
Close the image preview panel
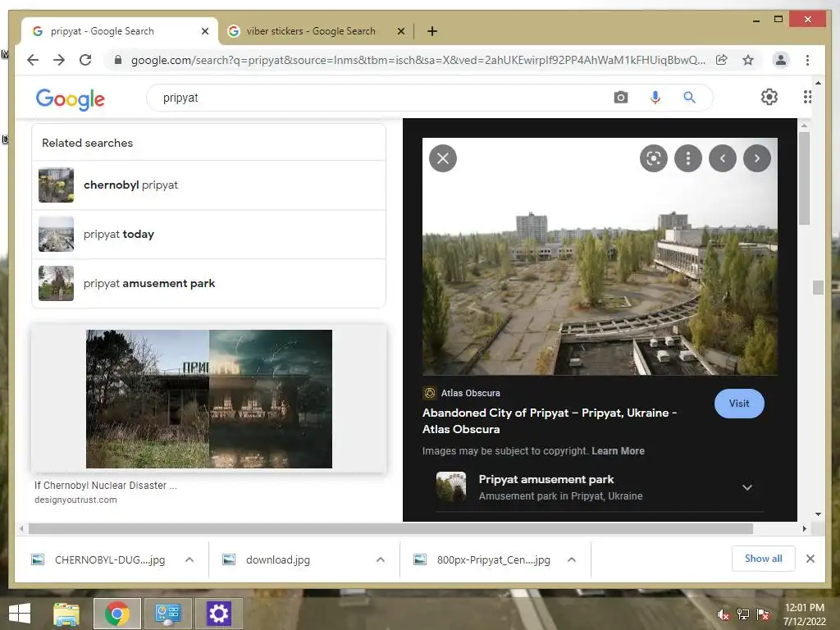click(x=443, y=158)
